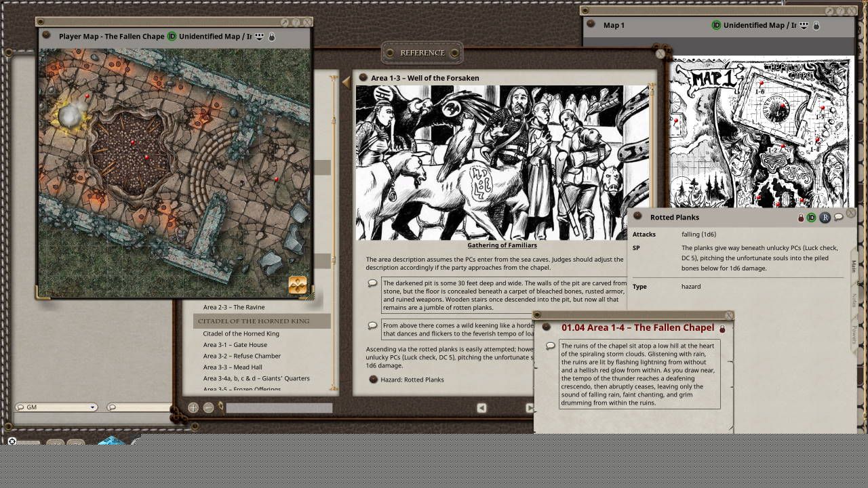
Task: Click the settings gear icon at bottom left
Action: 12,442
